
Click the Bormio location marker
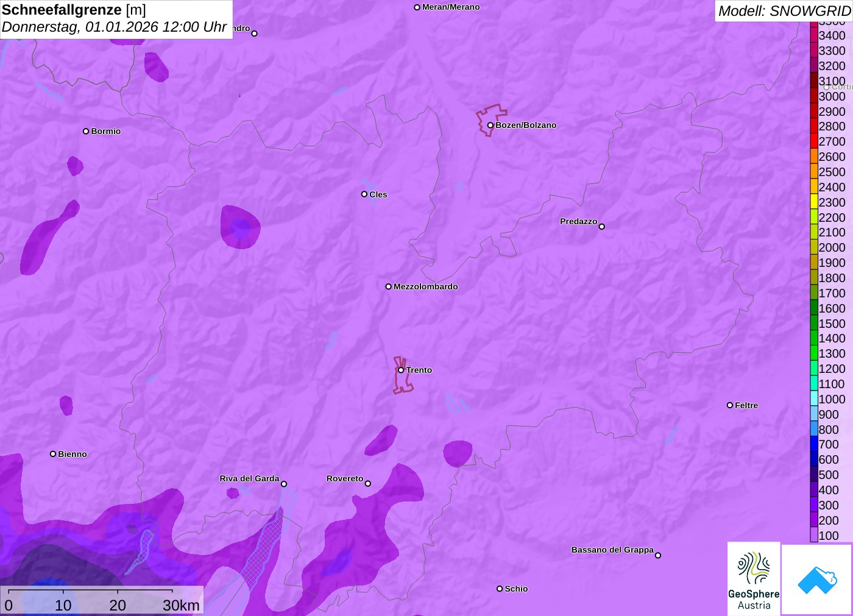(x=86, y=131)
